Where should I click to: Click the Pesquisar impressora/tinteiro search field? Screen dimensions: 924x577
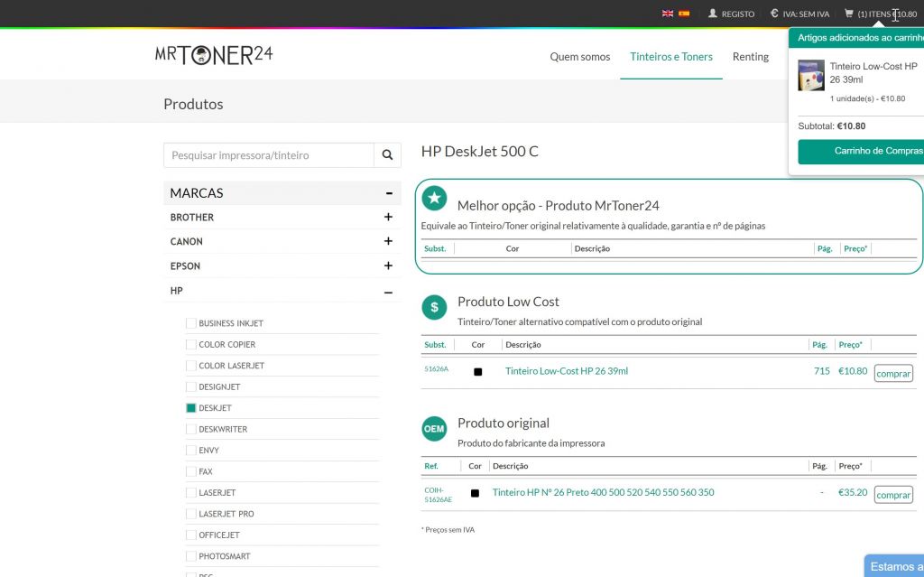pos(269,155)
